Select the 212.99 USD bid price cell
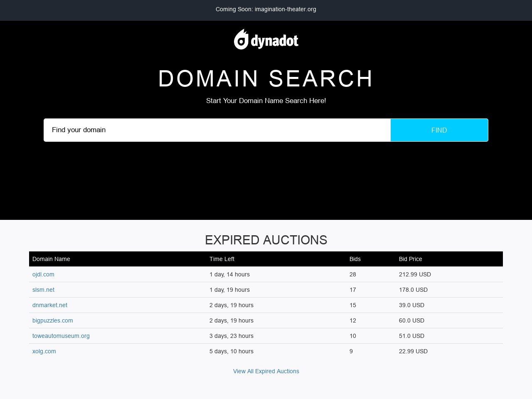The image size is (532, 399). click(x=415, y=274)
